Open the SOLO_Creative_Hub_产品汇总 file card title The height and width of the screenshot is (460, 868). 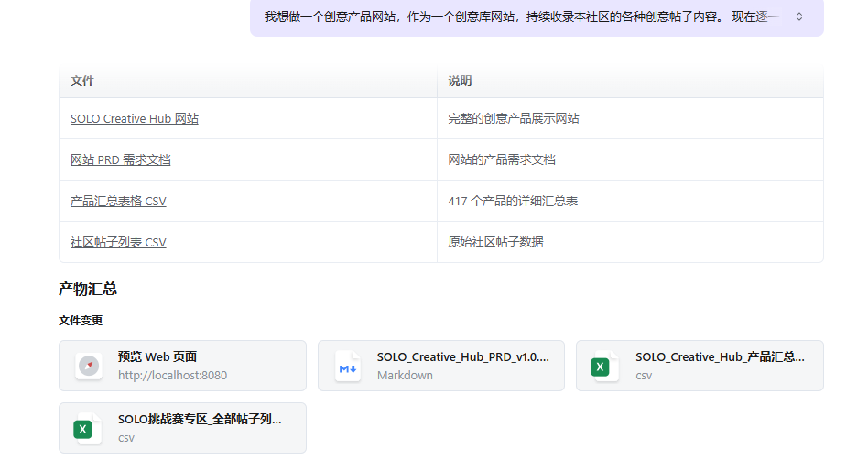point(720,357)
